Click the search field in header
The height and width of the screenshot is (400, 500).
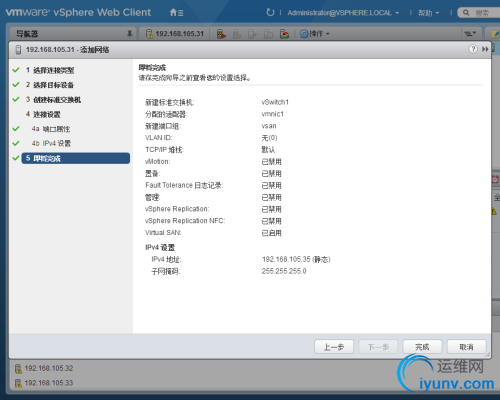479,13
